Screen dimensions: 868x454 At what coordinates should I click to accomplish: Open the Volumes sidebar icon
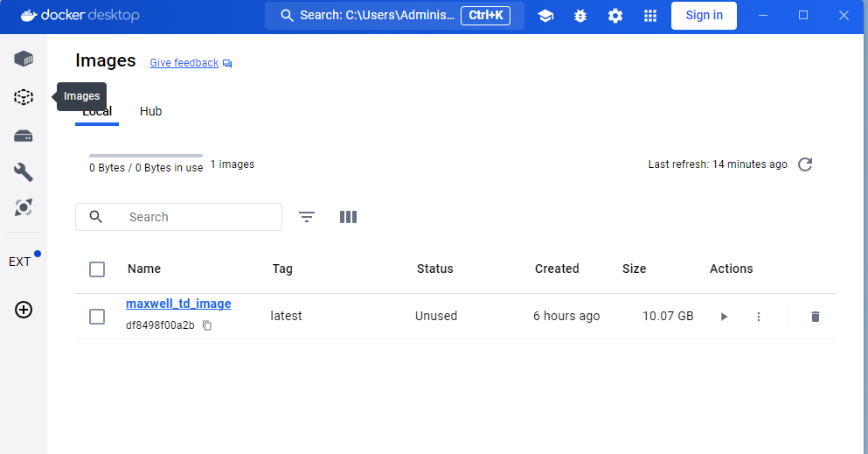[24, 136]
